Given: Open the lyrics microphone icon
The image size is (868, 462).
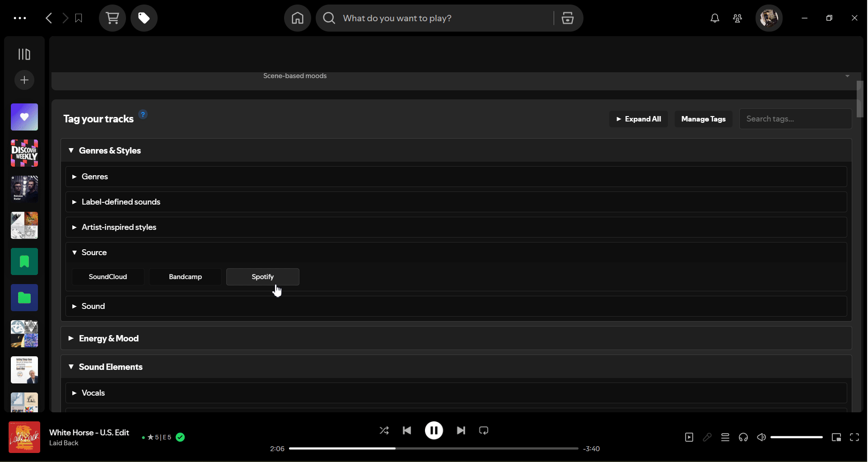Looking at the screenshot, I should click(x=707, y=437).
